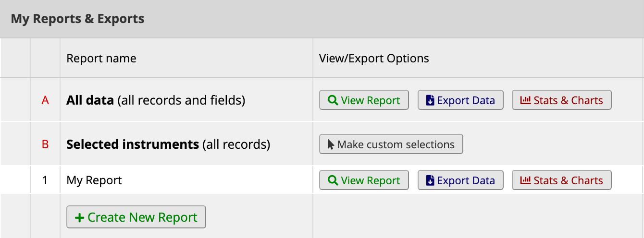644x238 pixels.
Task: Click the "My Reports & Exports" title bar
Action: 77,19
